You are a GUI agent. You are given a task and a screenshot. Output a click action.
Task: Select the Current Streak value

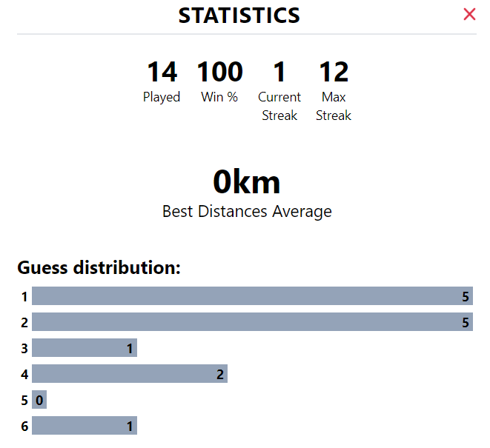[x=279, y=72]
